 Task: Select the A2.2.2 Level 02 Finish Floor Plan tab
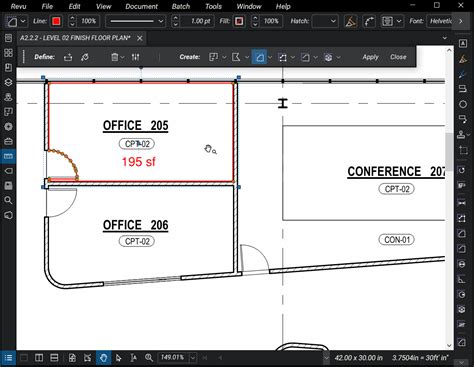tap(75, 38)
